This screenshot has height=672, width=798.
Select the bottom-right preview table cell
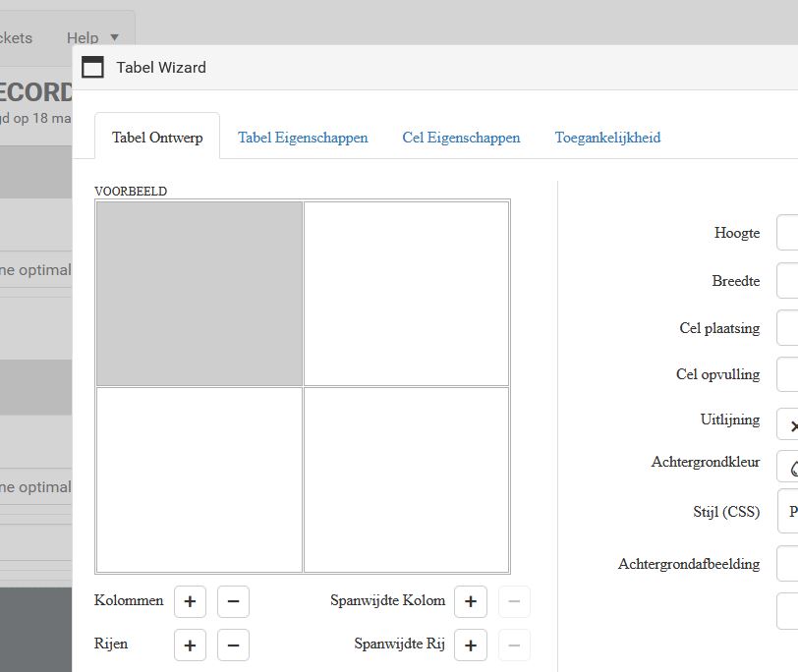point(406,479)
